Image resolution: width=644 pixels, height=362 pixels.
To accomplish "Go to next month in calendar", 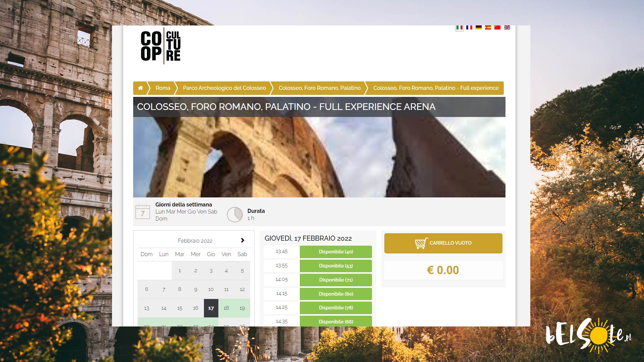I will click(243, 240).
